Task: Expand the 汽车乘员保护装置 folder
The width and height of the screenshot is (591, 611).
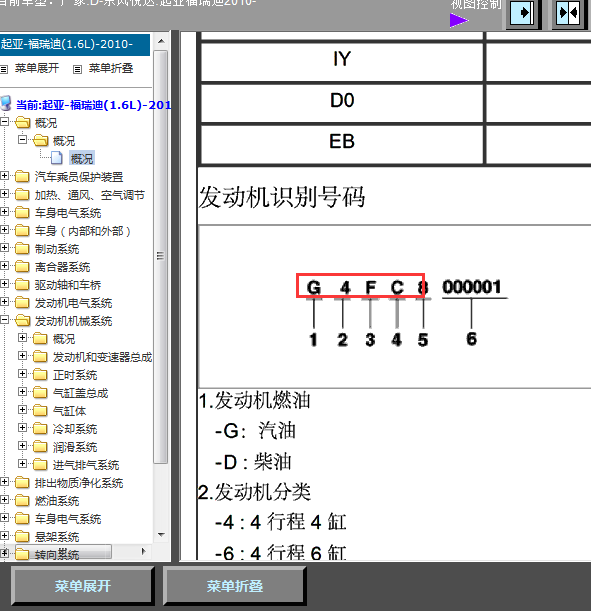Action: click(4, 176)
